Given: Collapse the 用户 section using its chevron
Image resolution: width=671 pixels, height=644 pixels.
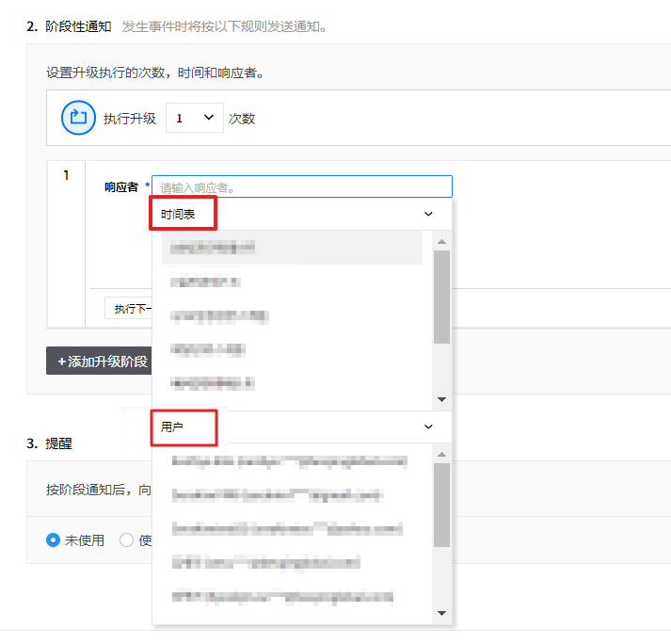Looking at the screenshot, I should pos(429,427).
